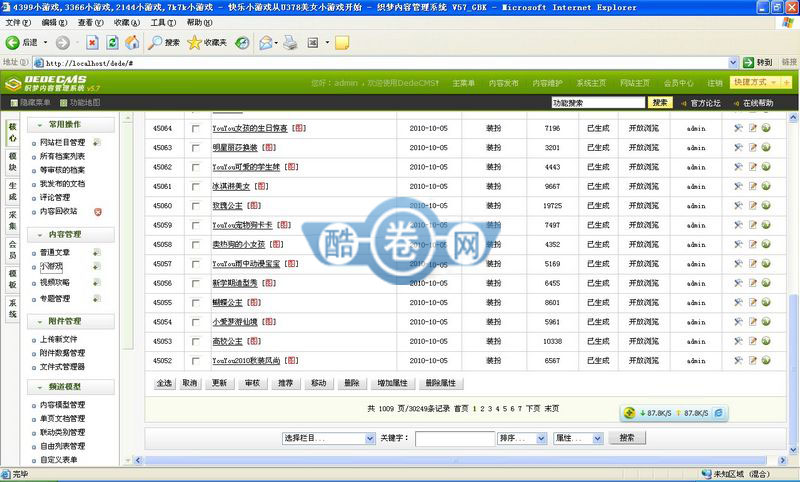Tick the checkbox for row 45054
Image resolution: width=800 pixels, height=482 pixels.
(195, 322)
